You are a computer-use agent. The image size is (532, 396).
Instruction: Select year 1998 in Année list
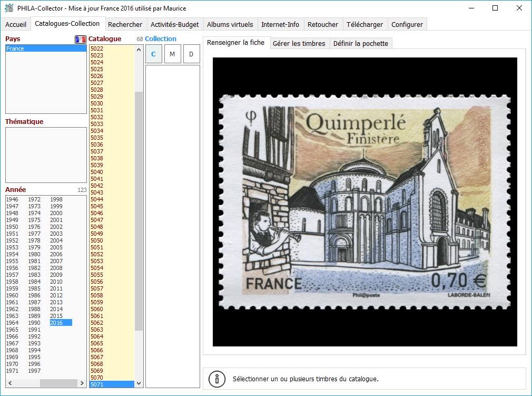pyautogui.click(x=56, y=199)
